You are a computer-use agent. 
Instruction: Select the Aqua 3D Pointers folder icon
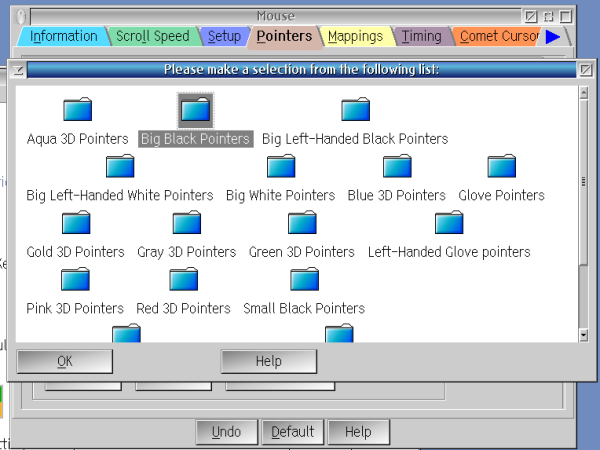click(77, 110)
